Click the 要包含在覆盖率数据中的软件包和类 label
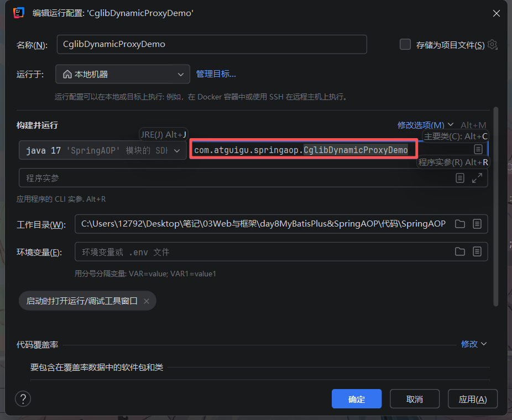The image size is (512, 420). coord(97,368)
